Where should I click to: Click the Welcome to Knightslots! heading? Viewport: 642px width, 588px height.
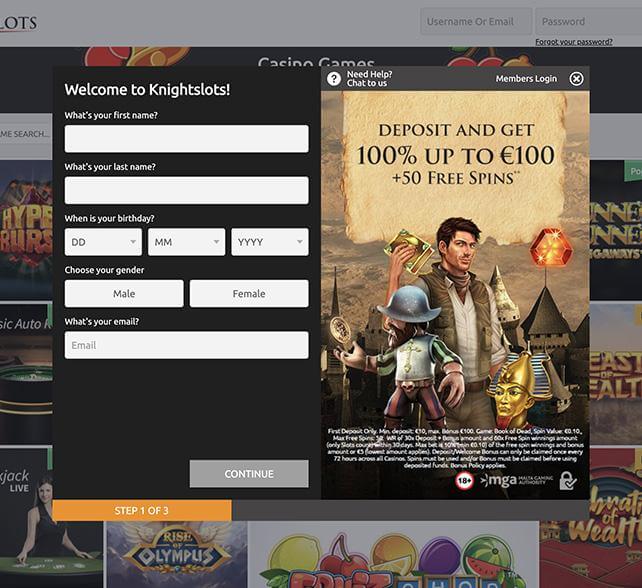pyautogui.click(x=147, y=89)
